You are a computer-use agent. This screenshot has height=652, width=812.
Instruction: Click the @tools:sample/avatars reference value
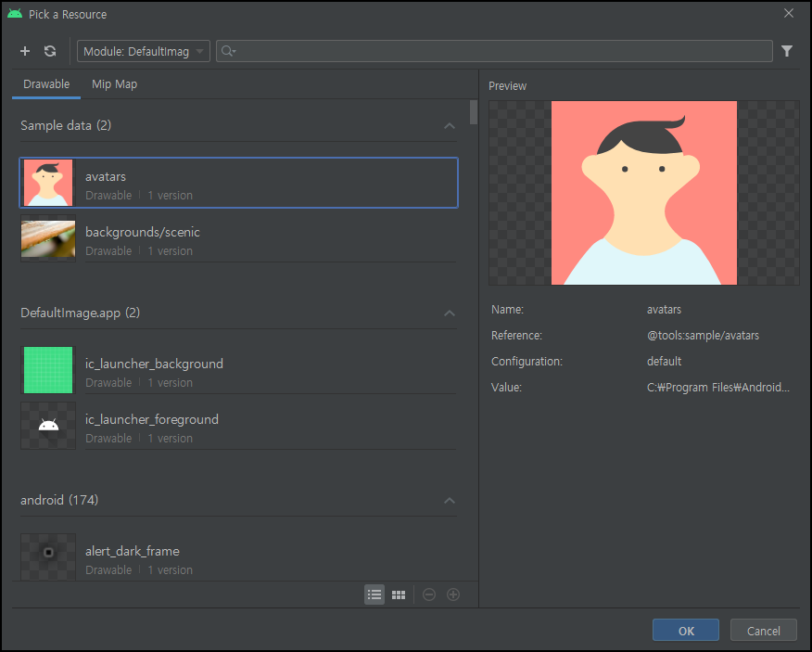[x=703, y=336]
